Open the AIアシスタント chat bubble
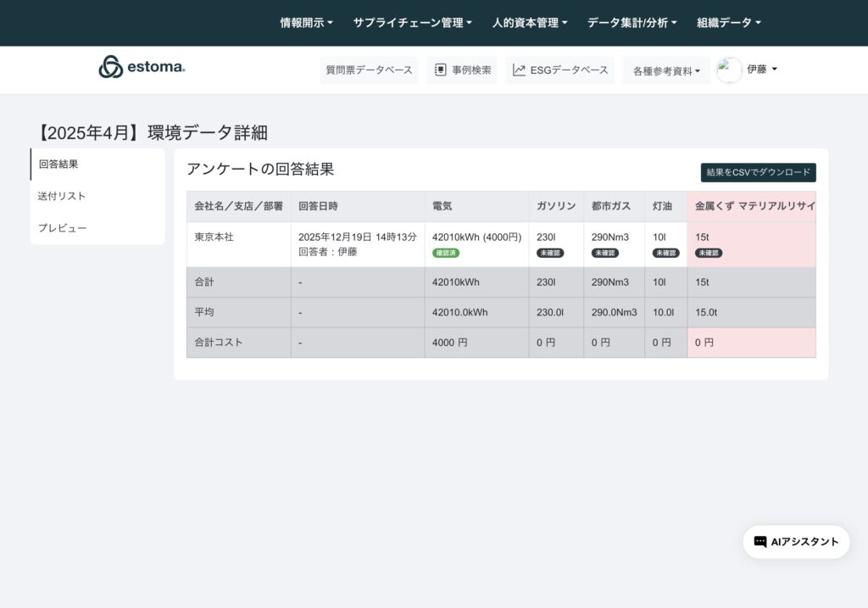 tap(796, 542)
